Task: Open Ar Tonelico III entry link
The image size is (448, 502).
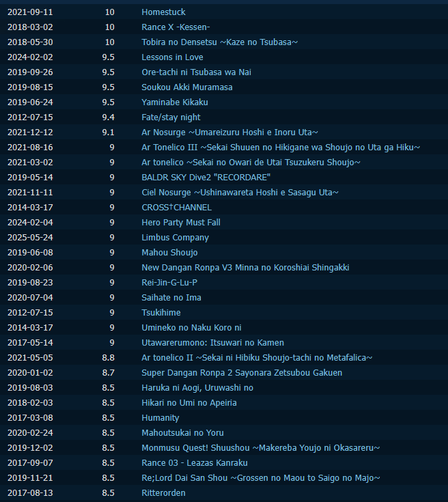Action: tap(281, 148)
